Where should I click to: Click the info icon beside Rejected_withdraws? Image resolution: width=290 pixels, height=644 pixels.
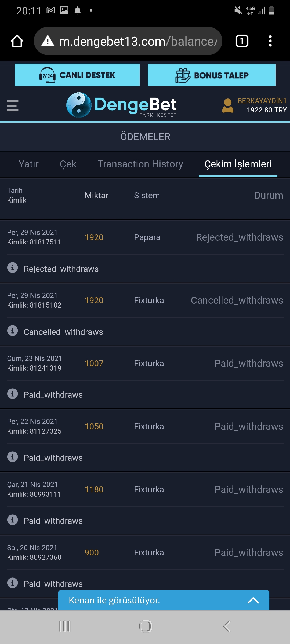13,268
